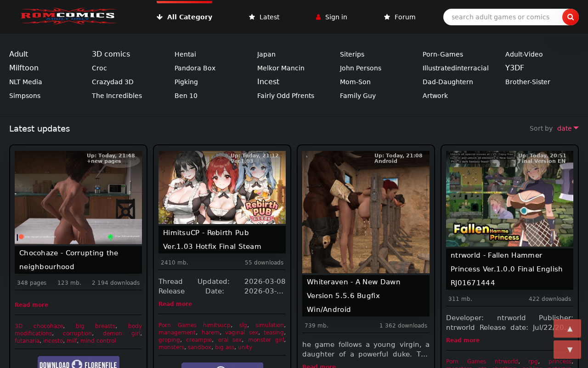The height and width of the screenshot is (368, 588).
Task: Select the 'unity' tag
Action: [245, 347]
